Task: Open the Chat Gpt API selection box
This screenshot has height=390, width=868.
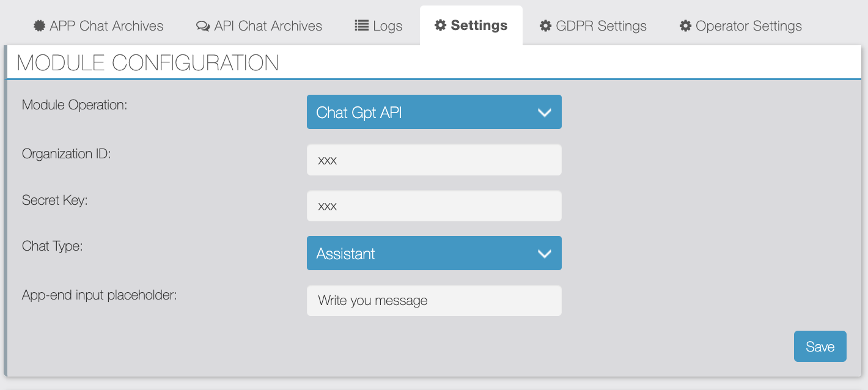Action: tap(422, 112)
